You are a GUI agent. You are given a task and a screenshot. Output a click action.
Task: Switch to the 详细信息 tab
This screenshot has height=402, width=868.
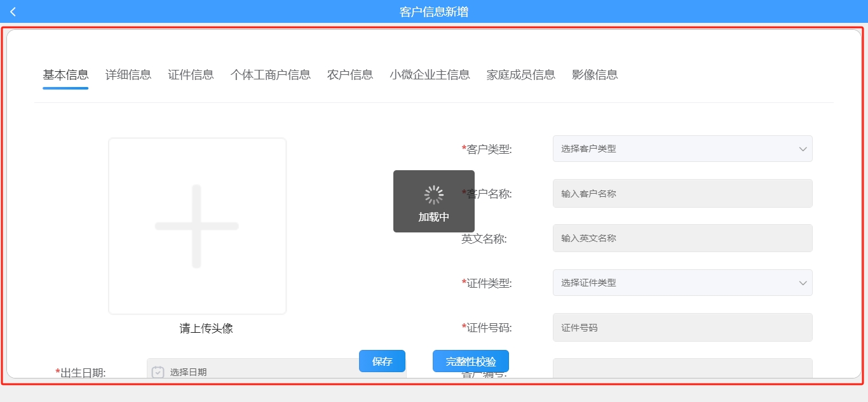[128, 74]
